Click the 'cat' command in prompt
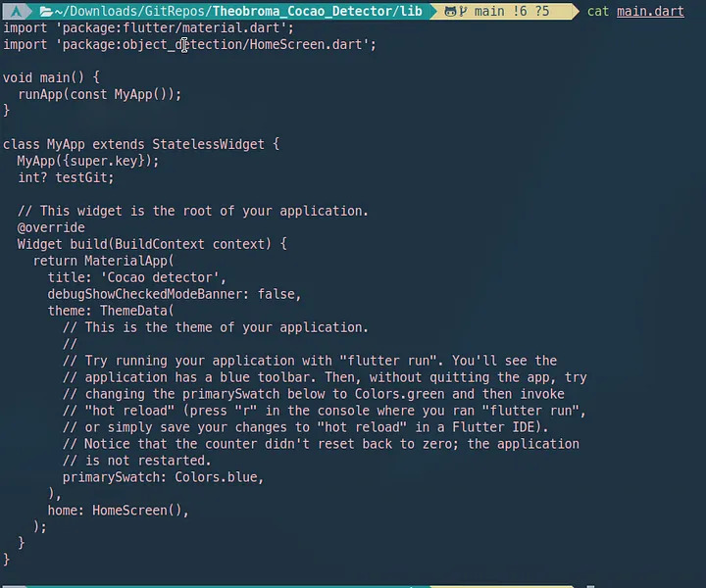 point(598,11)
